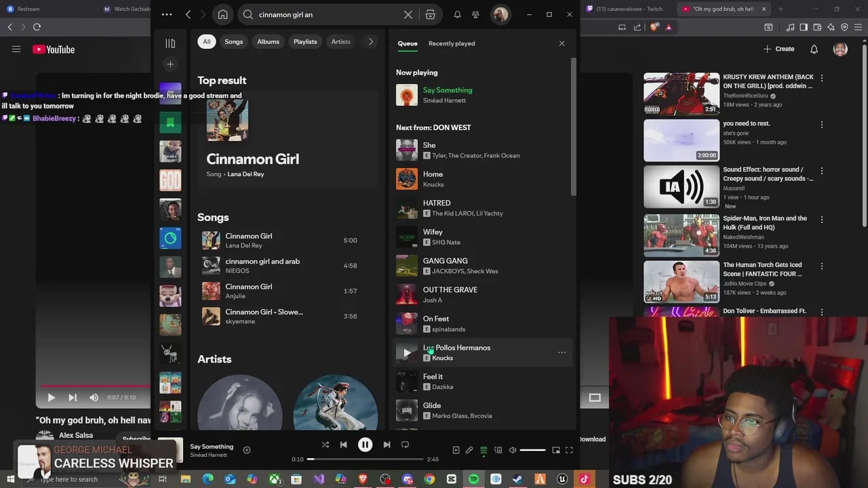Viewport: 868px width, 488px height.
Task: Adjust the Spotify volume slider
Action: 532,450
